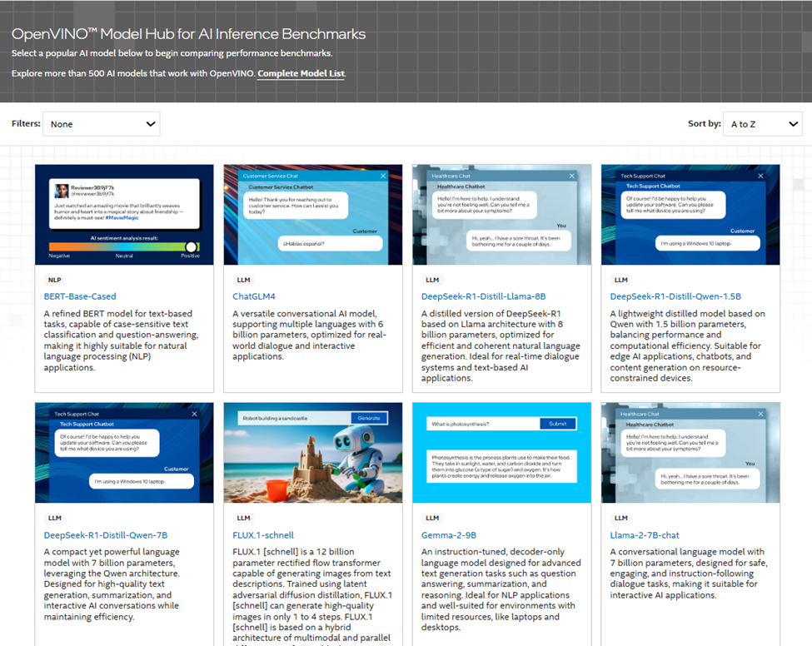
Task: Open the Llama-2-7B-chat model link
Action: [645, 535]
